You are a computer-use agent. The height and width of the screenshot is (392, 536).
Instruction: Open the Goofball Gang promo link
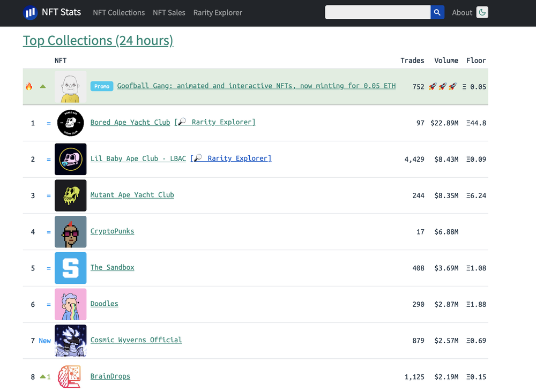256,86
